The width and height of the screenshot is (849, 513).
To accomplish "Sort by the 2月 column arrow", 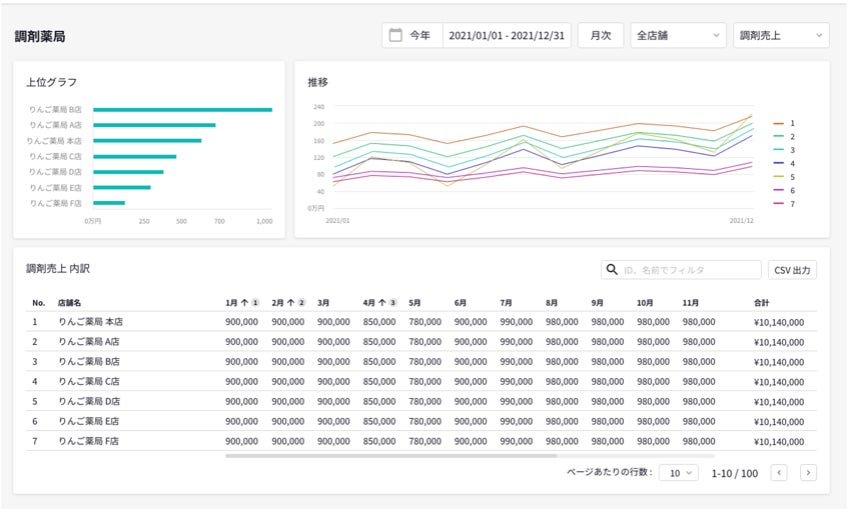I will tap(292, 302).
